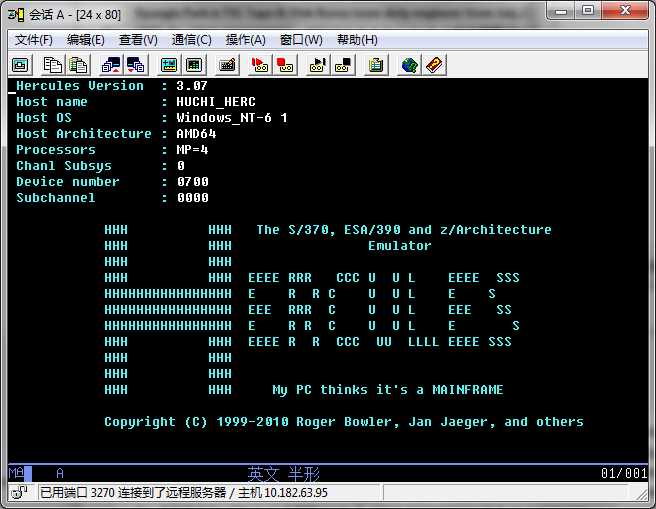Screen dimensions: 656x509
Task: Click the AMD64 architecture value
Action: [196, 134]
